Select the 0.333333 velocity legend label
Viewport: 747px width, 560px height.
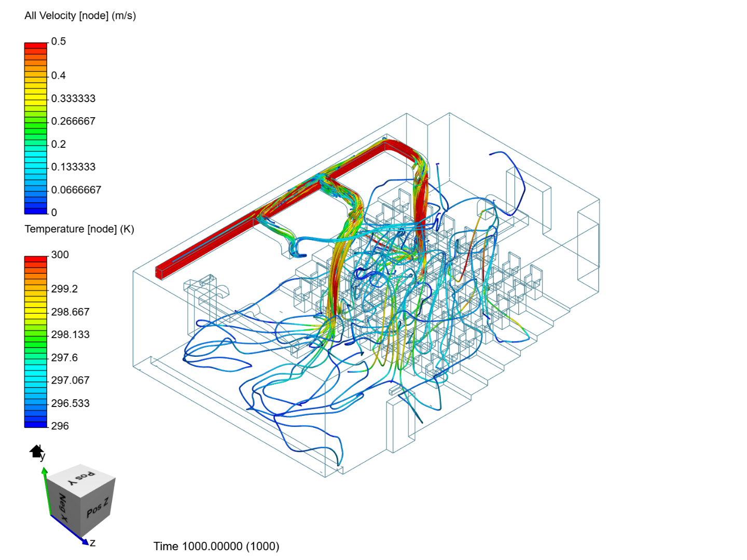[73, 99]
